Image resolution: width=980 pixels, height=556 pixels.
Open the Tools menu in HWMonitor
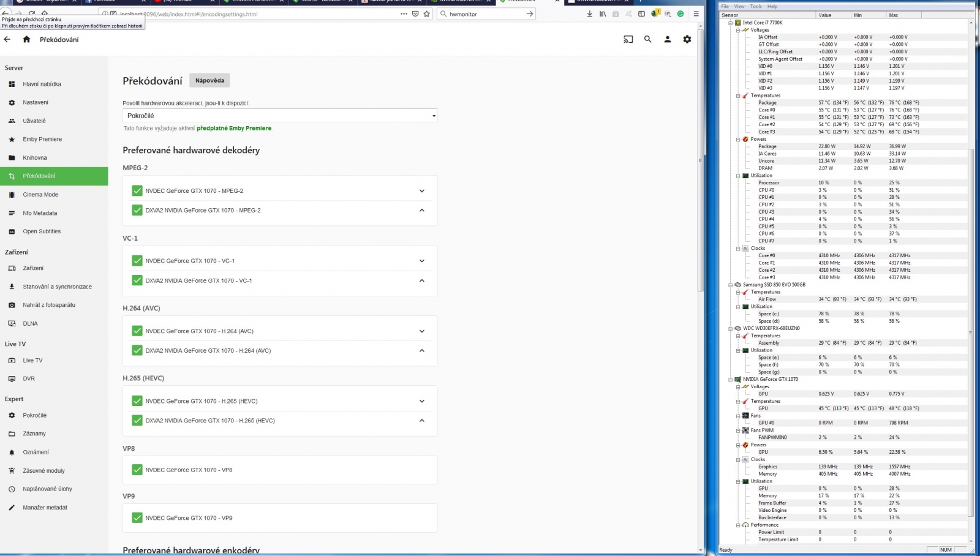click(x=756, y=6)
